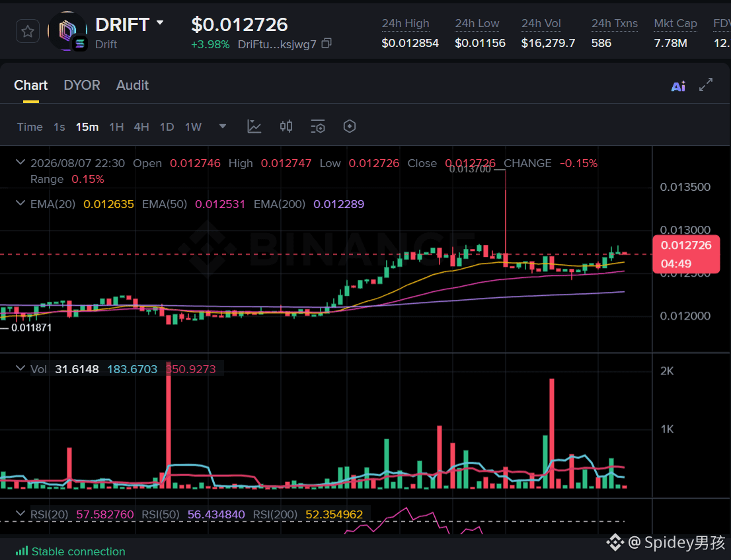Open the candlestick chart type icon
731x560 pixels.
click(286, 126)
